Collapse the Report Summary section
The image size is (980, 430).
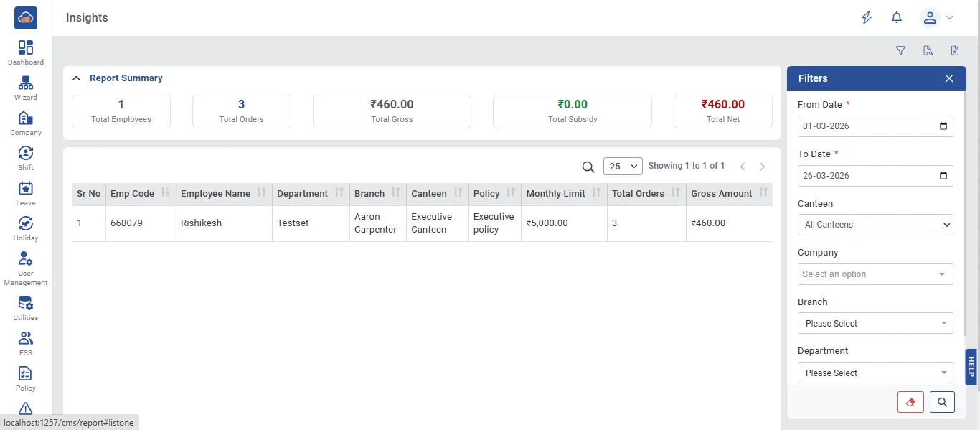(77, 78)
